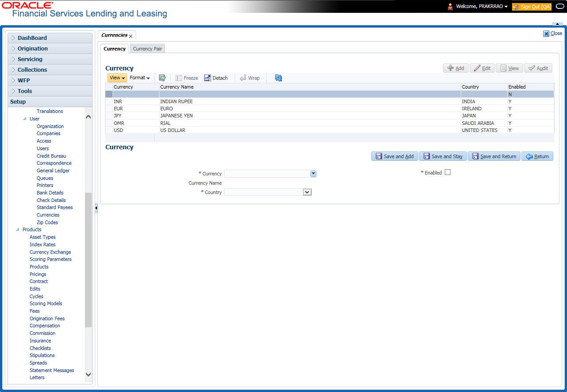567x392 pixels.
Task: Open Zip Codes in the setup tree
Action: [x=47, y=222]
